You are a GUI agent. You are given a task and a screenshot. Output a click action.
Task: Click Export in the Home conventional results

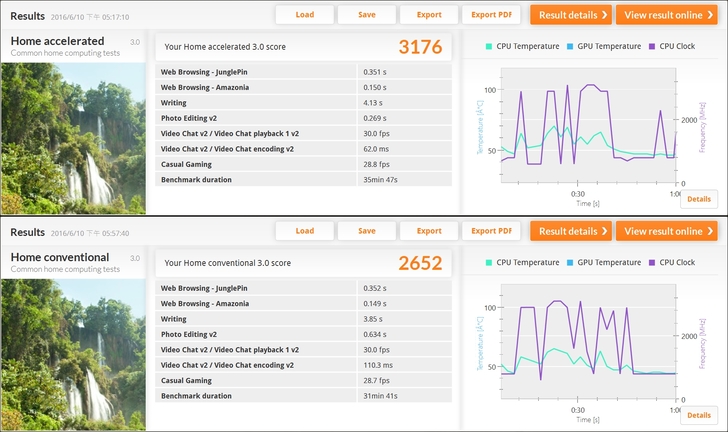coord(429,231)
